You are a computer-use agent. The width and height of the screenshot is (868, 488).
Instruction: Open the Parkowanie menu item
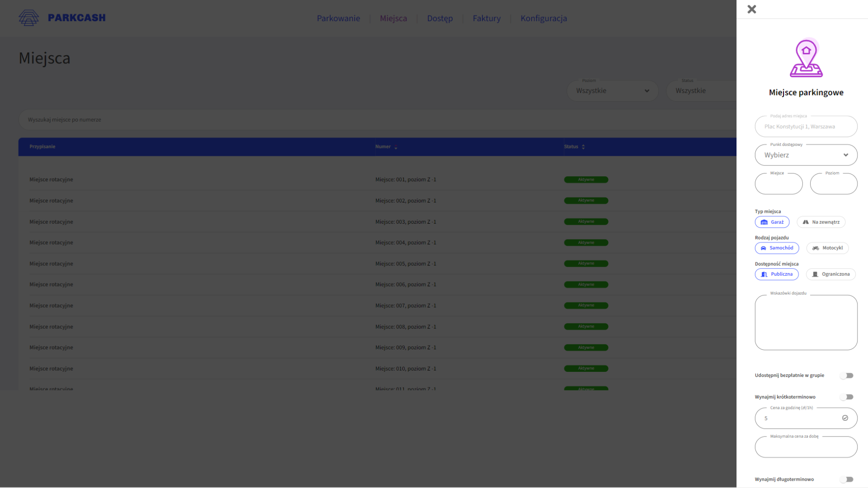338,19
